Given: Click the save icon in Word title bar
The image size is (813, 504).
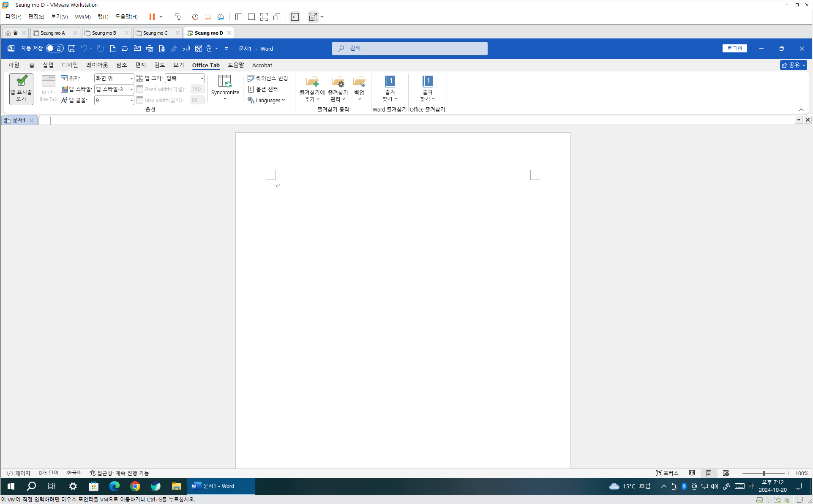Looking at the screenshot, I should 72,49.
